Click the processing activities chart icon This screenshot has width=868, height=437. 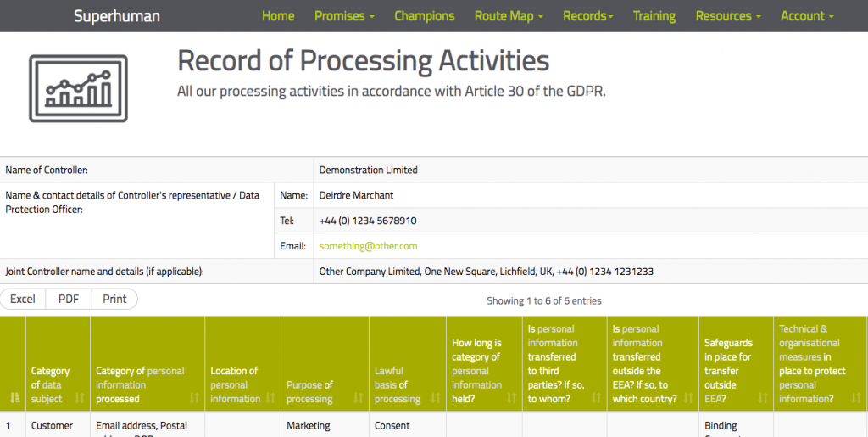pos(78,88)
